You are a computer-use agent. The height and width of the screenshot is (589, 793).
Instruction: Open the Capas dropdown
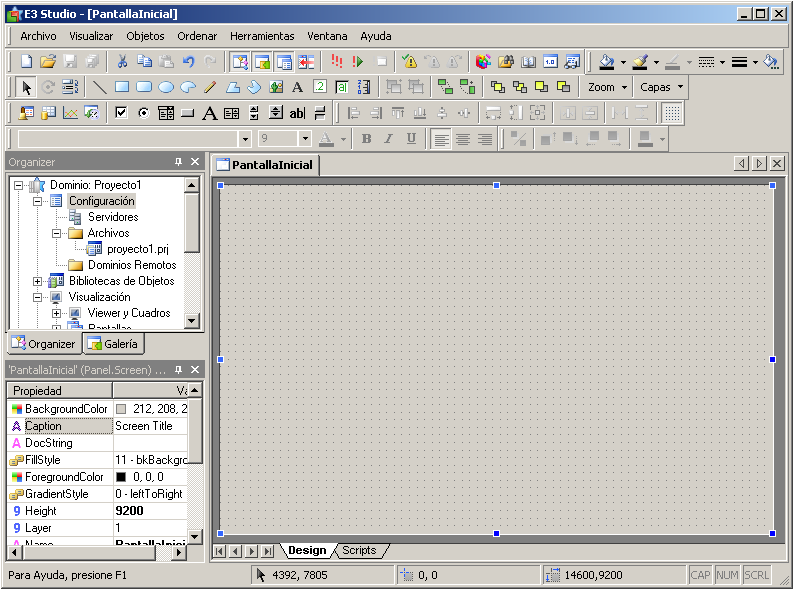tap(661, 87)
